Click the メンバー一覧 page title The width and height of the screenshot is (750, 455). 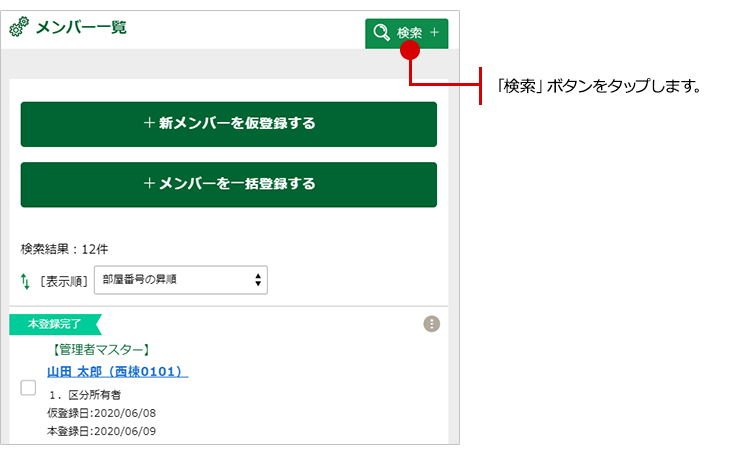80,29
